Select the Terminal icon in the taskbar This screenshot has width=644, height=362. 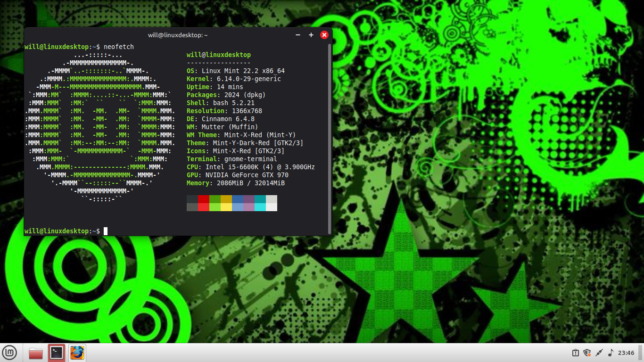point(57,353)
